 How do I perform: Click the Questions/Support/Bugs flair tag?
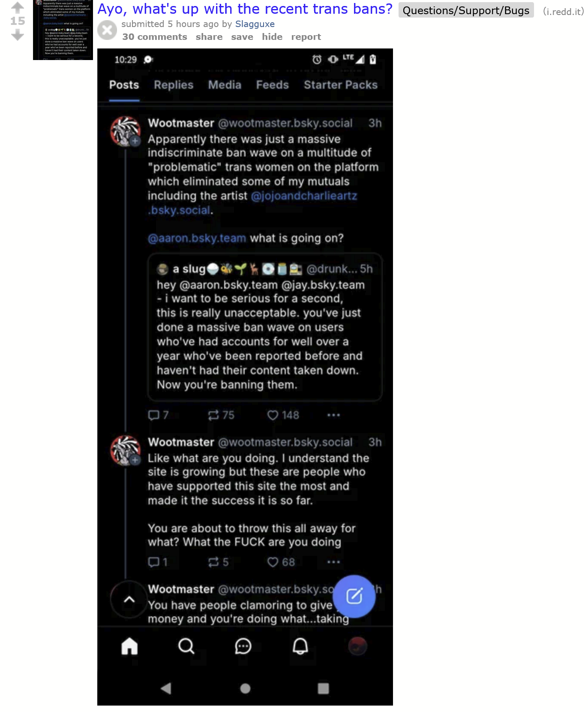[x=466, y=10]
